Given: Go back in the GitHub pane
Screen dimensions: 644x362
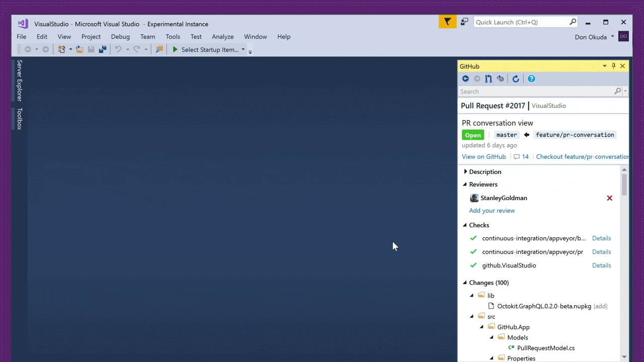Looking at the screenshot, I should click(x=465, y=78).
